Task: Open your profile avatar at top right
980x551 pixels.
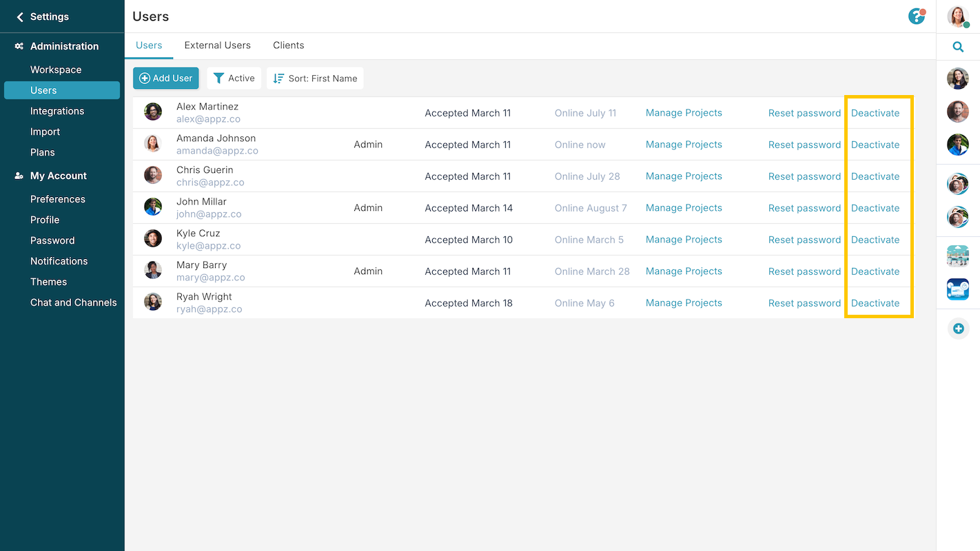Action: (x=958, y=17)
